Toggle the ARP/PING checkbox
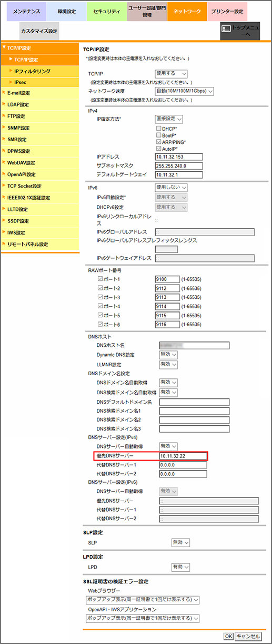 click(x=158, y=142)
